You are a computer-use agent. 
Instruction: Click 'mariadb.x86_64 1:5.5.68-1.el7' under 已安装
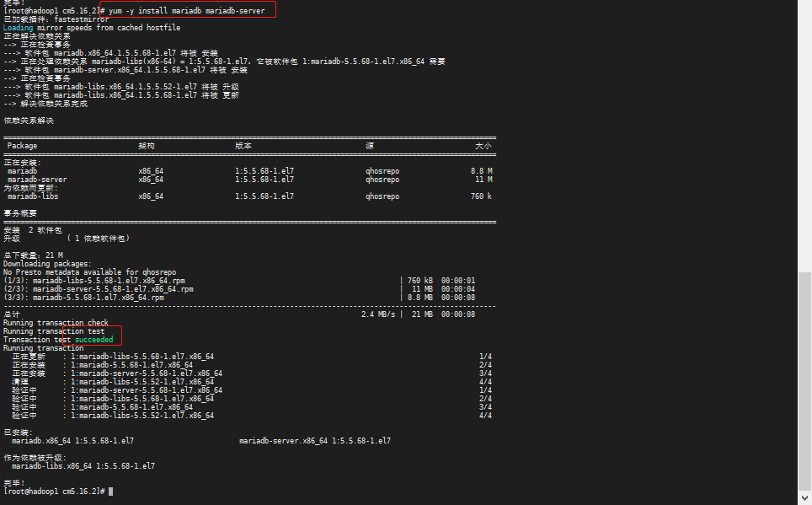[72, 441]
